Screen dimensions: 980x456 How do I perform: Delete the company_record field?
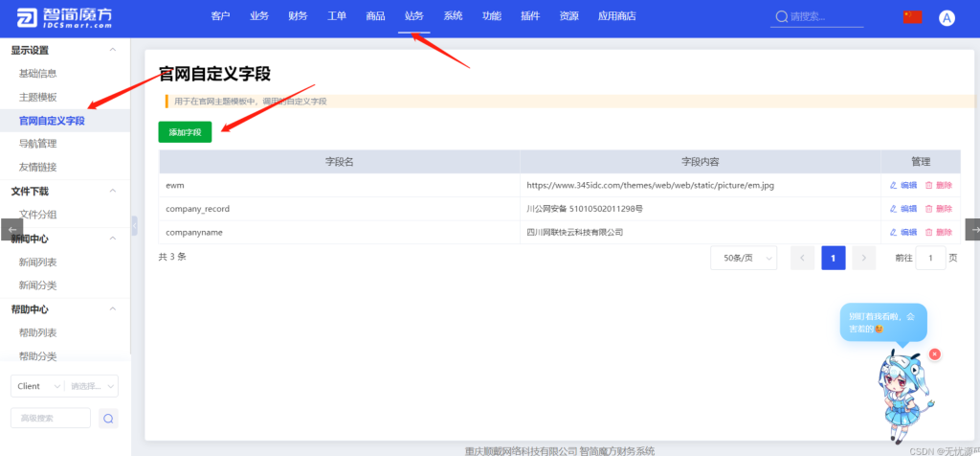939,209
